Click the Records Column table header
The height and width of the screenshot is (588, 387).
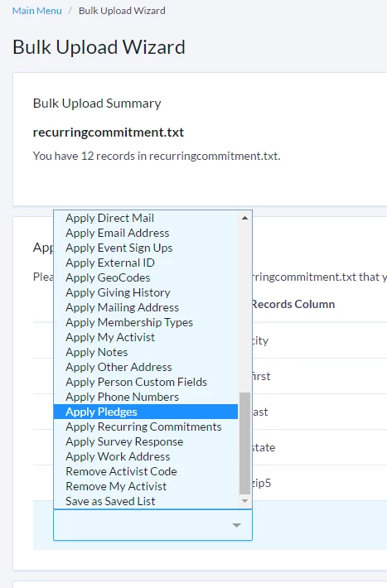pyautogui.click(x=293, y=304)
